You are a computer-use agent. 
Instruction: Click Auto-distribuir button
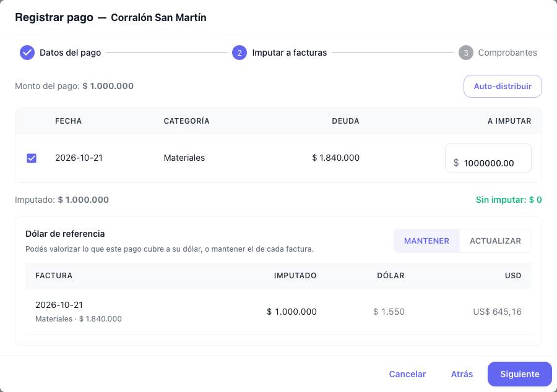pos(503,86)
